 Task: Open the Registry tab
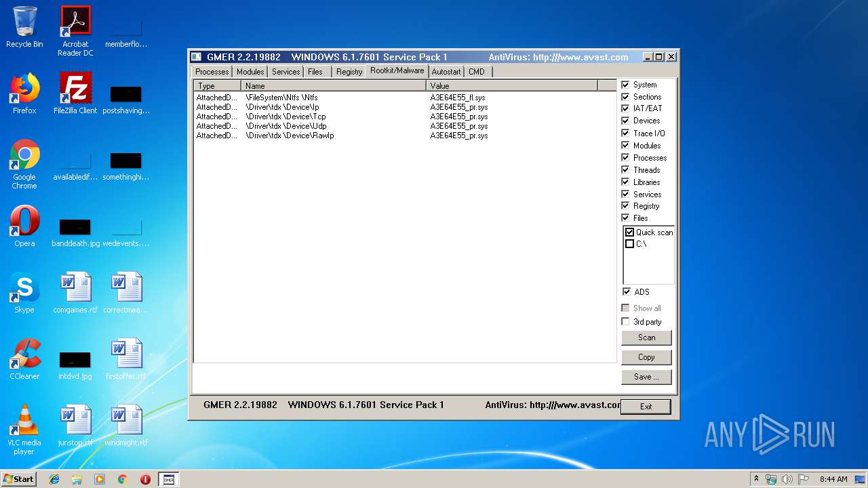[x=349, y=72]
